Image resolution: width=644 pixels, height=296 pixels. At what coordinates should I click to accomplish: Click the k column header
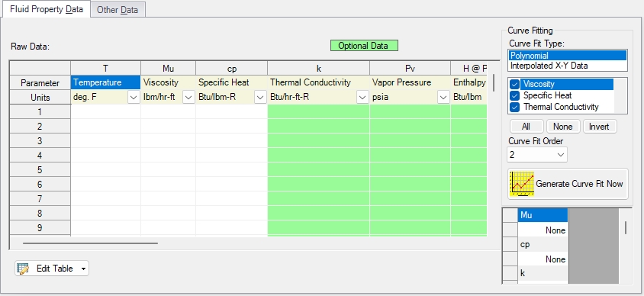(x=319, y=69)
